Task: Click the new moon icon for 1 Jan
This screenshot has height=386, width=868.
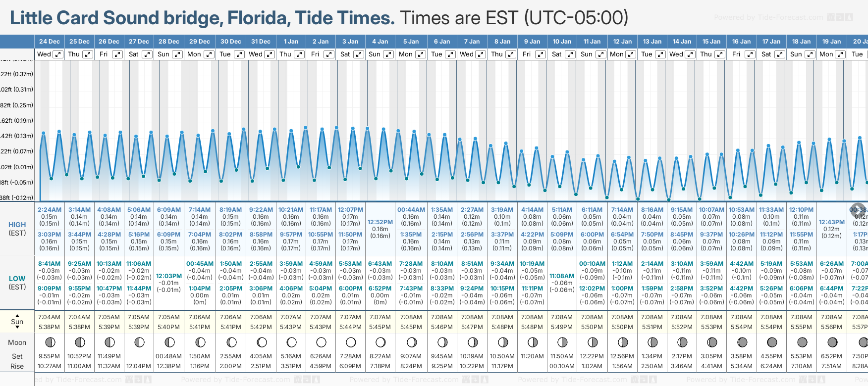Action: click(291, 342)
